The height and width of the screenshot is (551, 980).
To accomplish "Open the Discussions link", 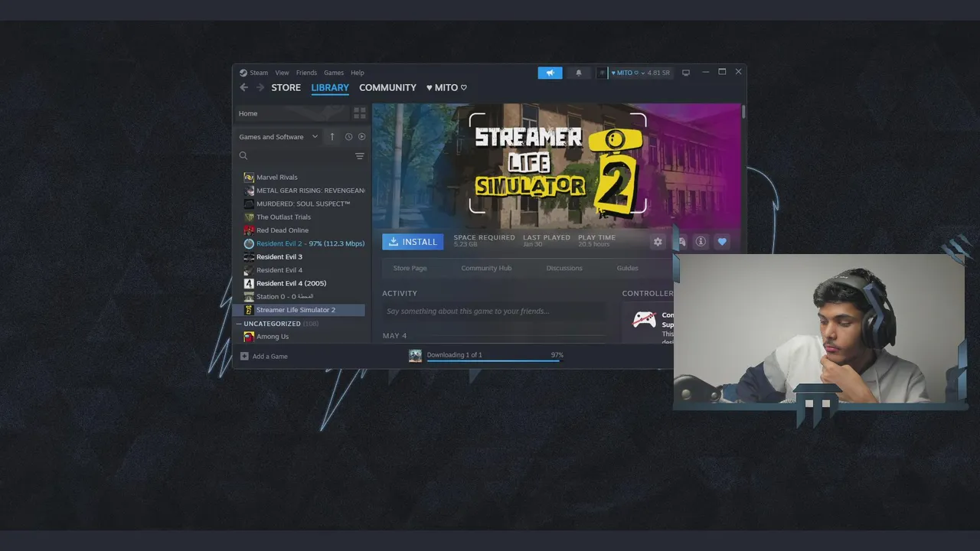I will [x=564, y=269].
